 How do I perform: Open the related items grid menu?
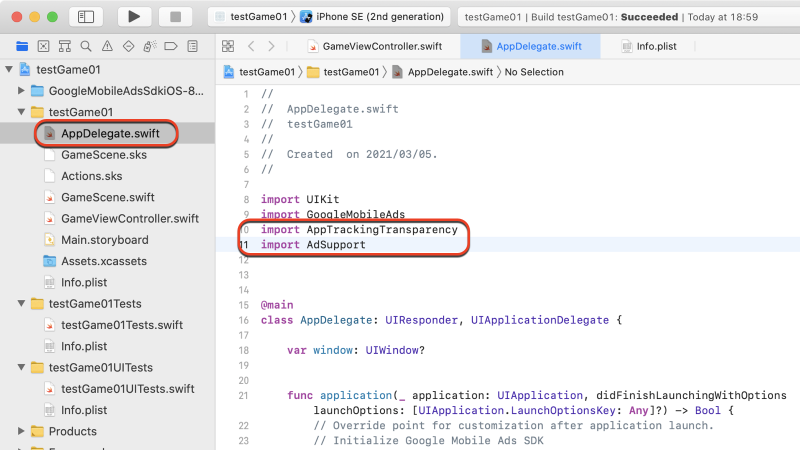(228, 46)
